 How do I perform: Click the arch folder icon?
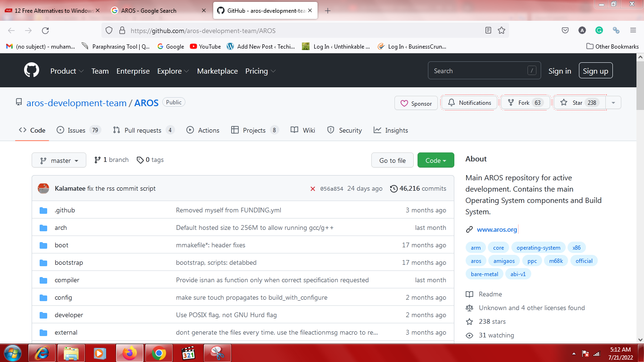44,228
